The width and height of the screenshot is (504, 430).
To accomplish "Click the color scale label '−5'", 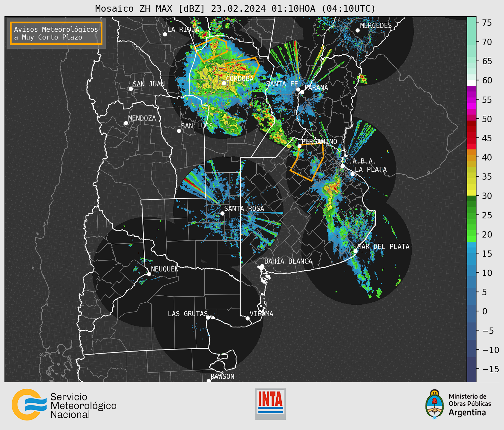I will point(488,331).
